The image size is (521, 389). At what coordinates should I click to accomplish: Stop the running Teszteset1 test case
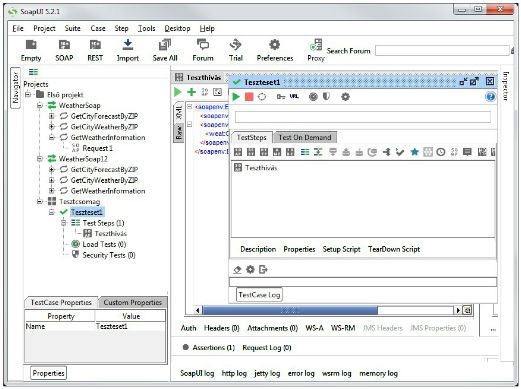tap(249, 97)
